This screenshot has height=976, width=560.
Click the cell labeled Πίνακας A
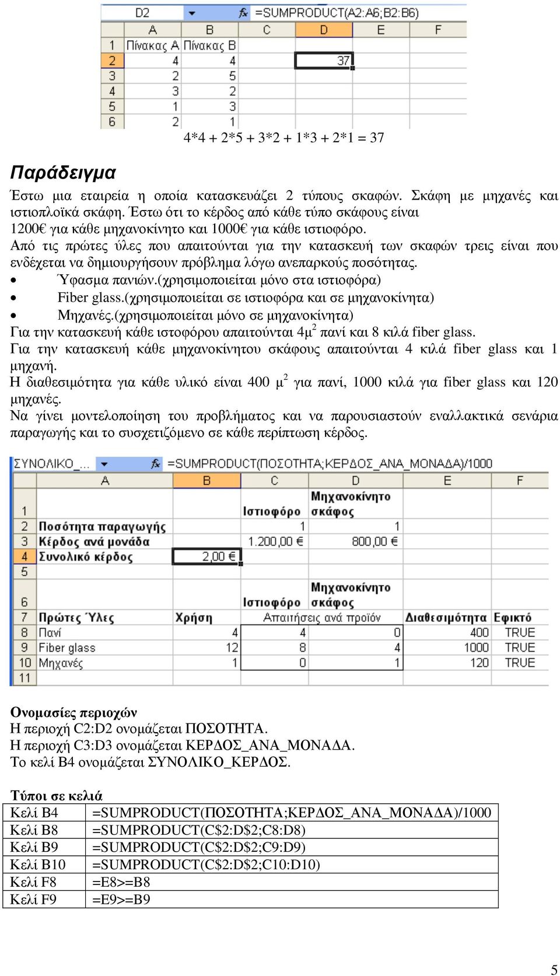tap(153, 45)
